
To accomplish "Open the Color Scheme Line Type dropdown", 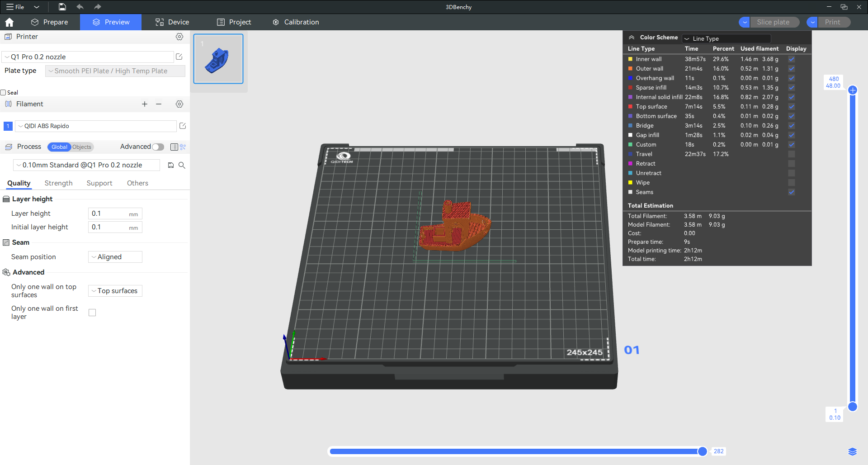I will [726, 38].
